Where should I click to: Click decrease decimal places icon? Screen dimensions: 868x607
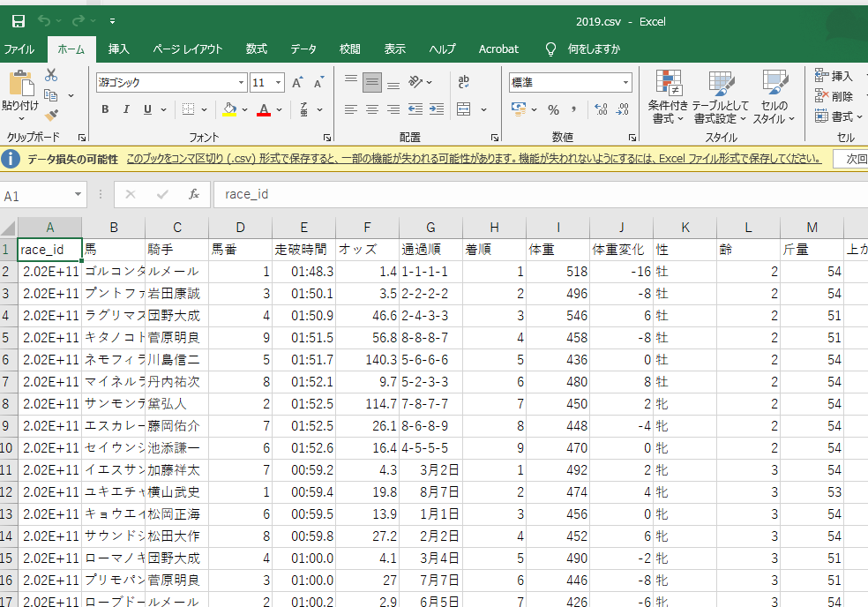point(623,109)
